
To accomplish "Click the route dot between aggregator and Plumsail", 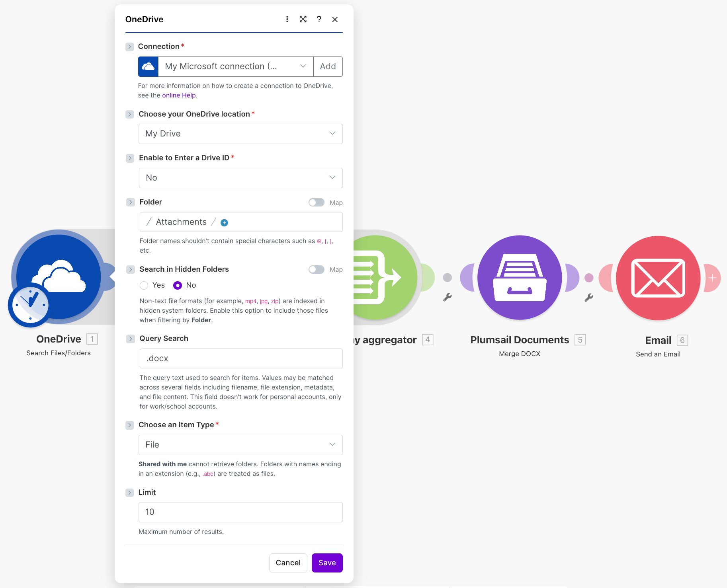I will coord(448,277).
